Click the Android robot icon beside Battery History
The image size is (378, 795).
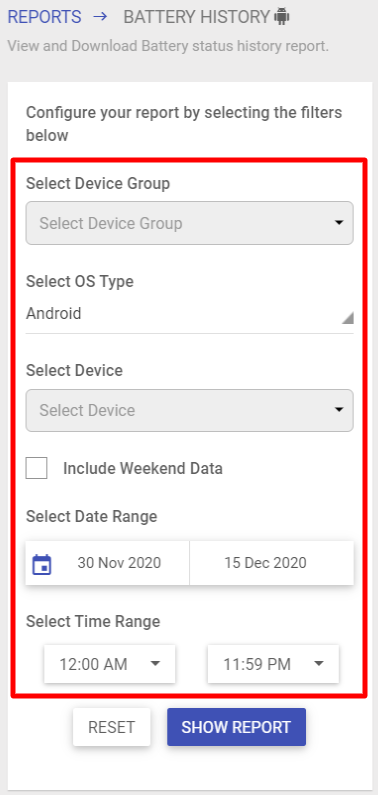pyautogui.click(x=282, y=17)
